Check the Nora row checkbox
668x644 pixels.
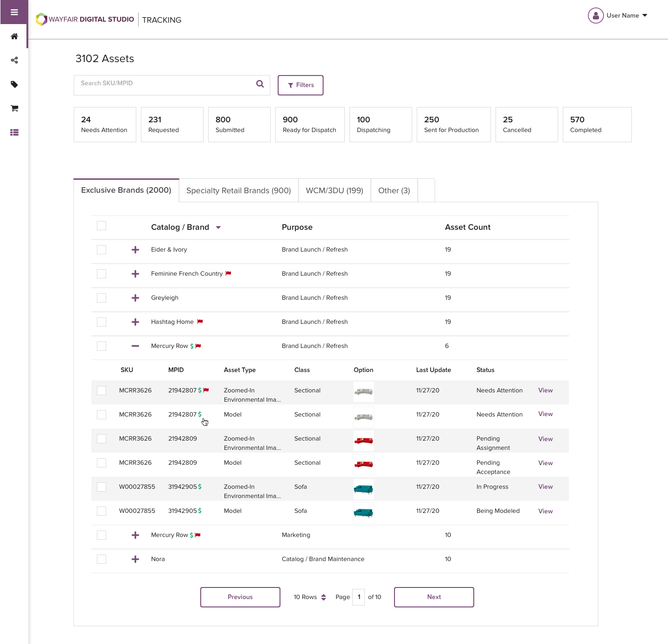coord(102,559)
